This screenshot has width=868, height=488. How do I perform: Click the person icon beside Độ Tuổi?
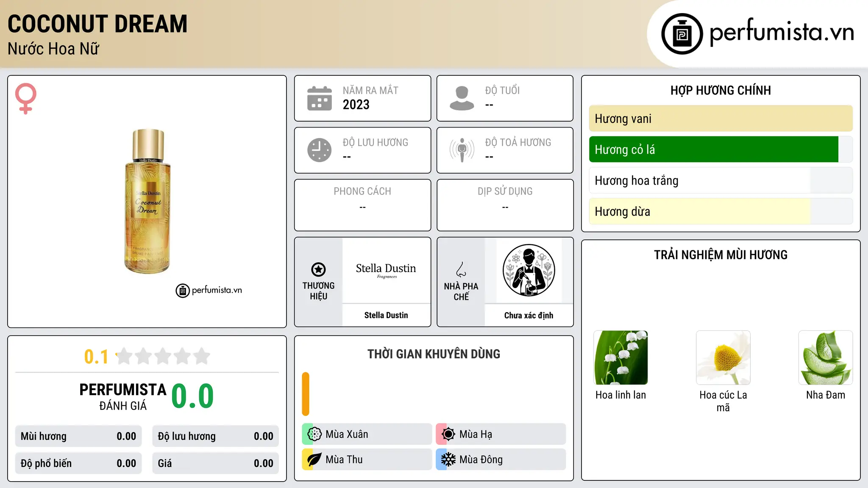(x=462, y=98)
